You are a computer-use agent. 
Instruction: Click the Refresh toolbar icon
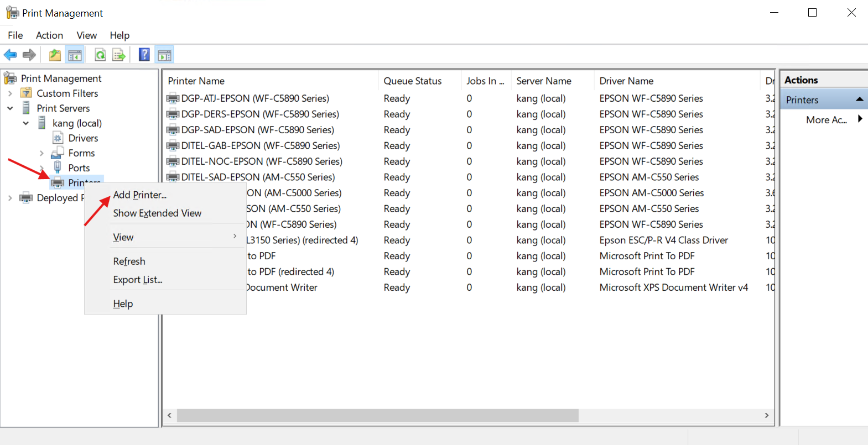(x=100, y=55)
